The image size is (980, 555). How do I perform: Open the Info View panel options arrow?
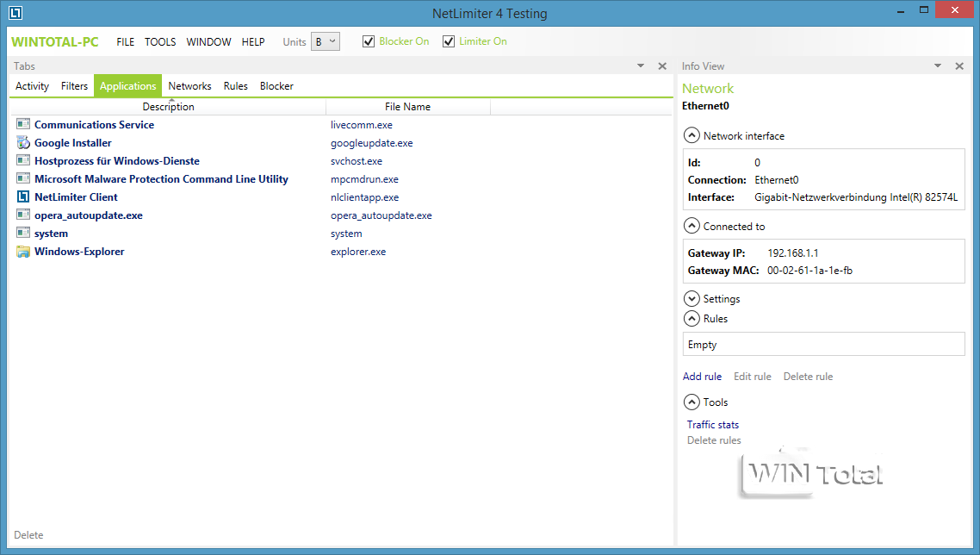point(938,66)
